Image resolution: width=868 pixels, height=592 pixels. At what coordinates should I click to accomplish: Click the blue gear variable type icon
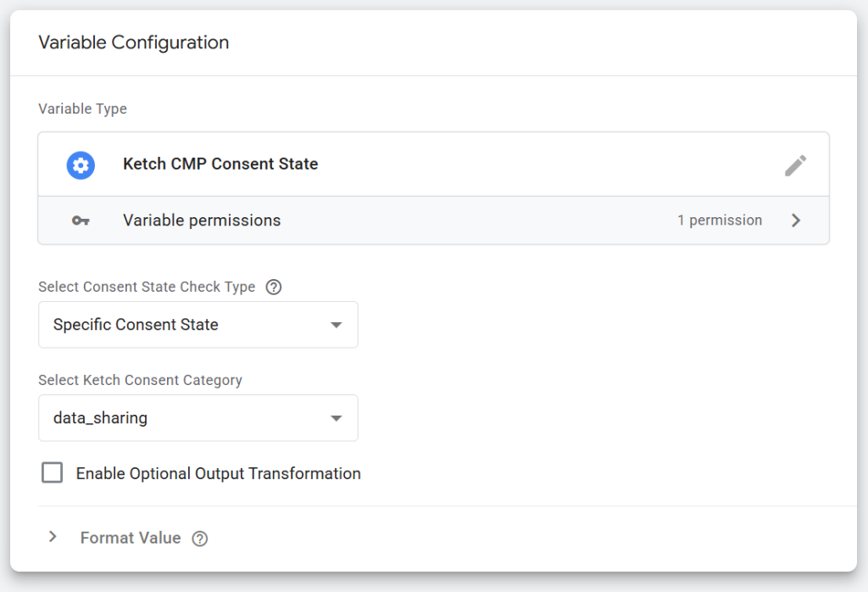coord(81,165)
